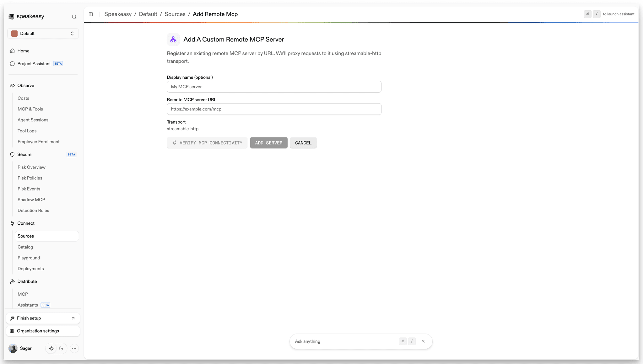The image size is (643, 364).
Task: Click the launch assistant command key hint
Action: pyautogui.click(x=587, y=14)
